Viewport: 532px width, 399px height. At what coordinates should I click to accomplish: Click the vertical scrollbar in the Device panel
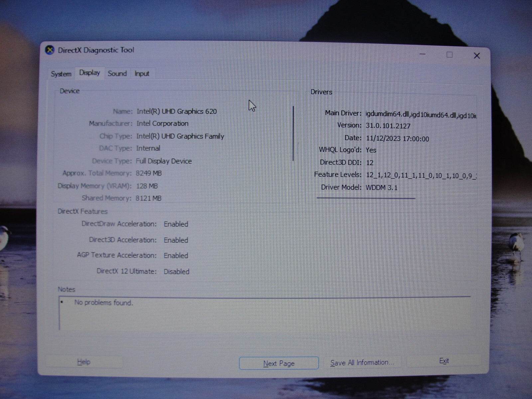pyautogui.click(x=294, y=133)
